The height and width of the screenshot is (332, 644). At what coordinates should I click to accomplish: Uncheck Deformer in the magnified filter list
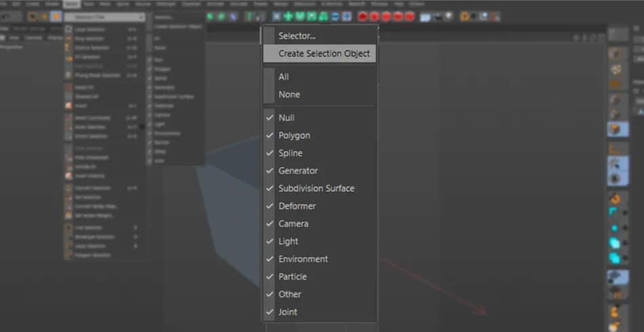(x=319, y=206)
